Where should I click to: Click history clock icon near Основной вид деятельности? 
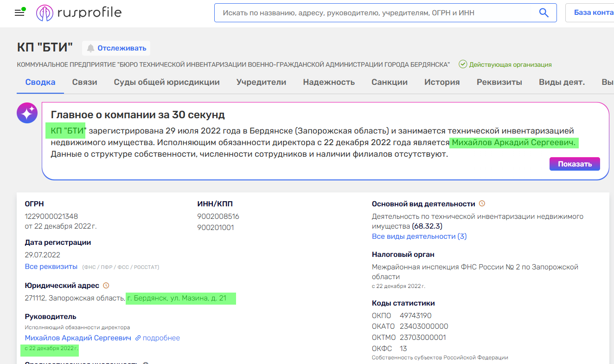click(482, 204)
